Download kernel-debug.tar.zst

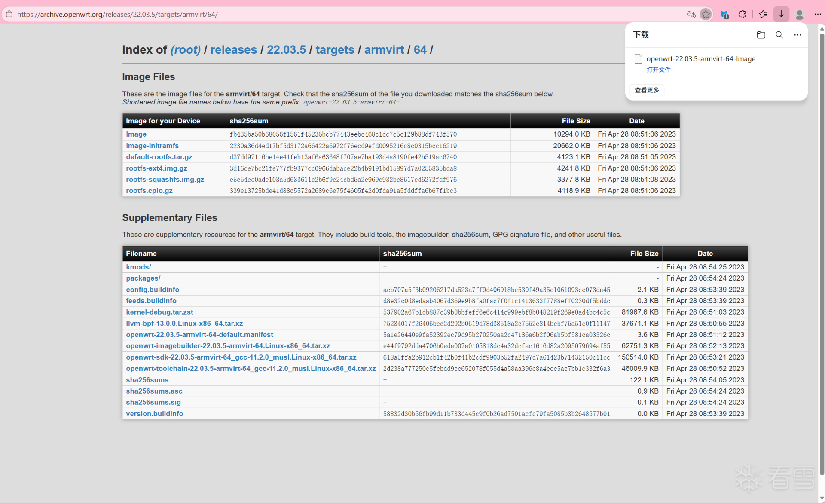coord(159,312)
